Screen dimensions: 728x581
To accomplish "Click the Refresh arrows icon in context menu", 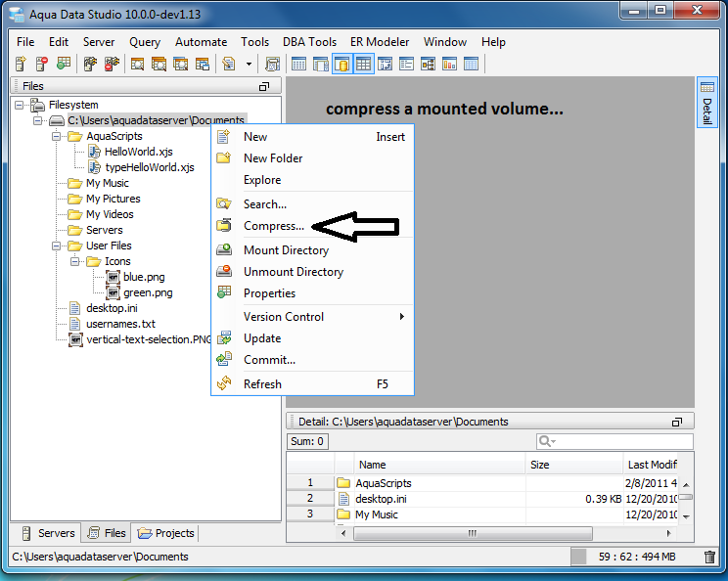I will [x=224, y=383].
